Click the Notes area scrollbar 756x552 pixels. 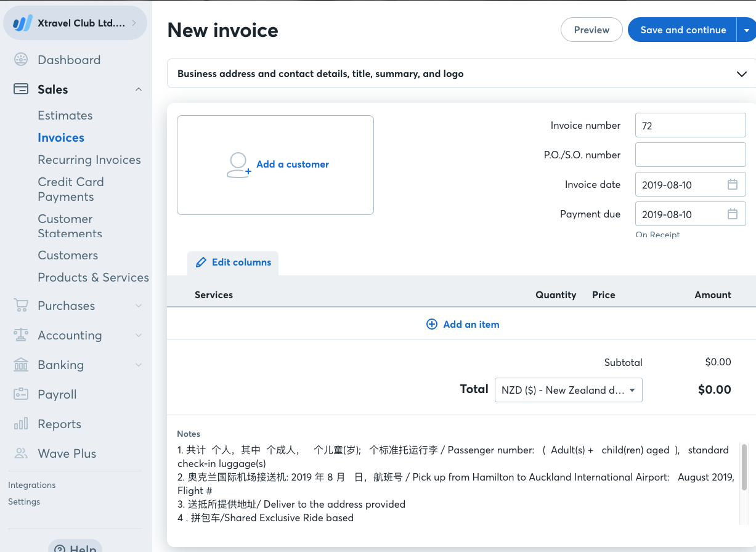[744, 466]
